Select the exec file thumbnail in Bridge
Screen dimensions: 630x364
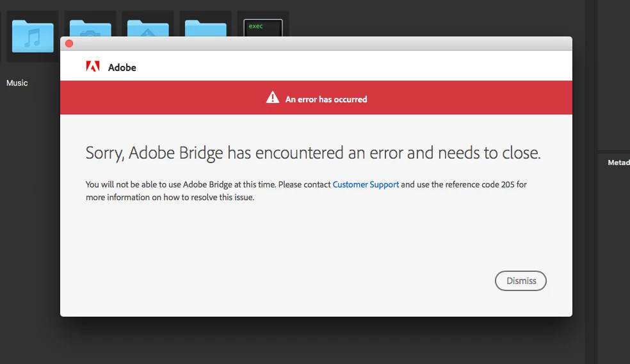262,28
